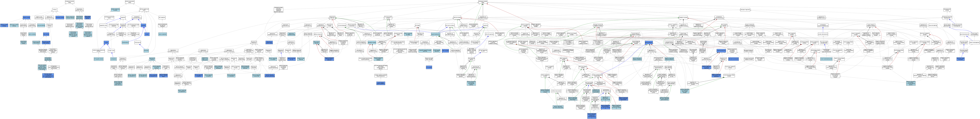Select the chromosome node
This screenshot has width=980, height=119.
coord(138,43)
